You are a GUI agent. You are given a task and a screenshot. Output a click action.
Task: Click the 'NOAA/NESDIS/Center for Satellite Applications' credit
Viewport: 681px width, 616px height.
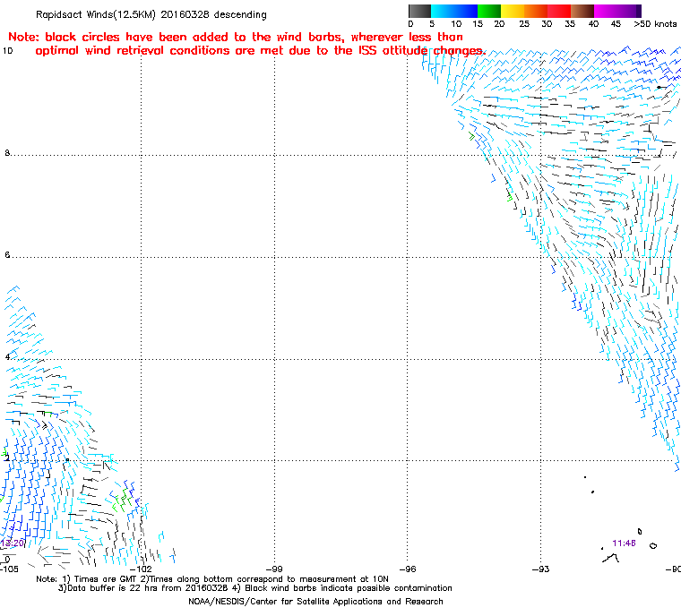[315, 602]
